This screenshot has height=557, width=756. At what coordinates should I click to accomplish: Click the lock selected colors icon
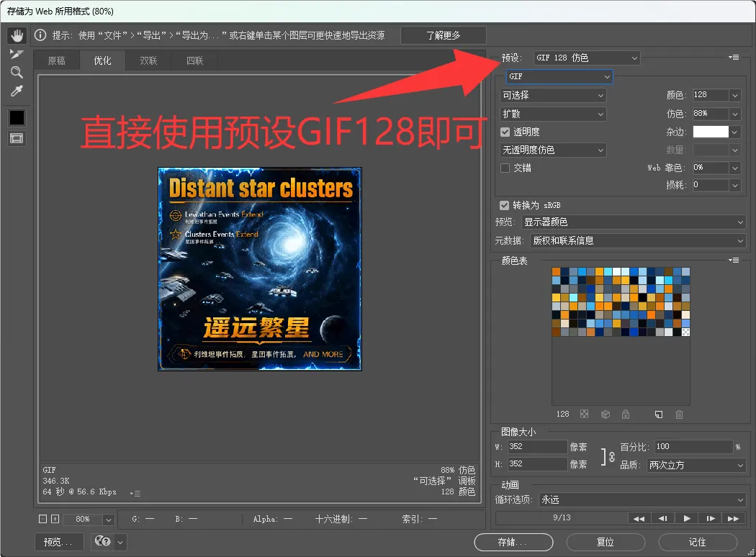pos(626,415)
